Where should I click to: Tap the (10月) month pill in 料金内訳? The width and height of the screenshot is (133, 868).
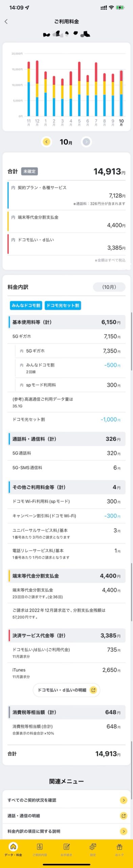pos(109,287)
